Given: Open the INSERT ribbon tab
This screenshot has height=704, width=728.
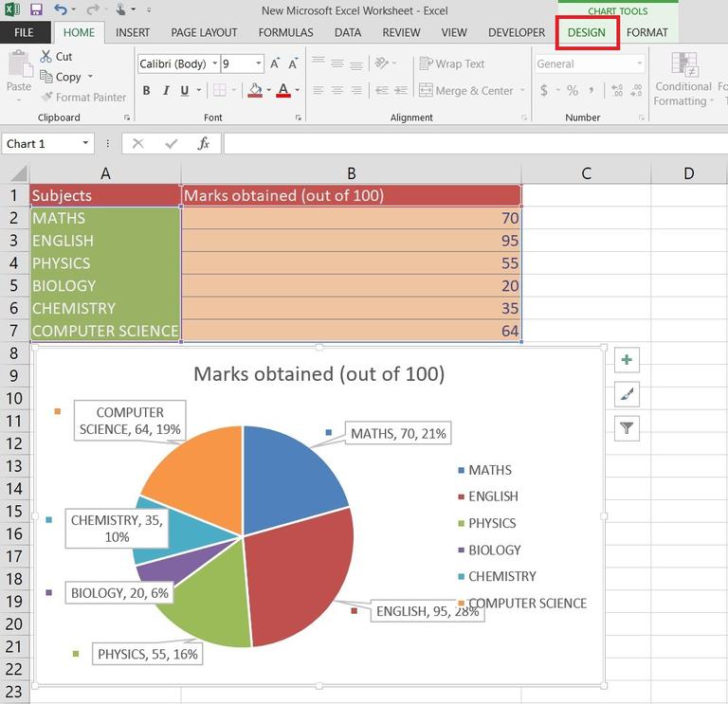Looking at the screenshot, I should click(x=133, y=32).
